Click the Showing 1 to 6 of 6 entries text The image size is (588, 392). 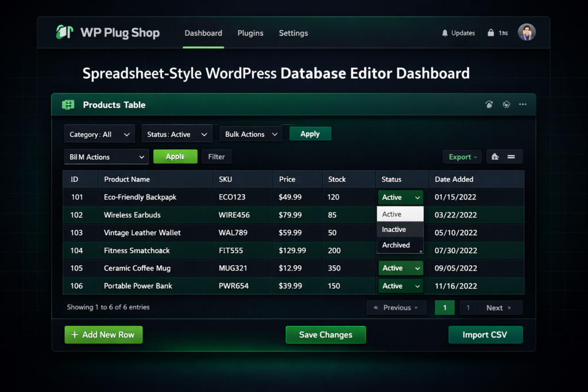(x=108, y=307)
